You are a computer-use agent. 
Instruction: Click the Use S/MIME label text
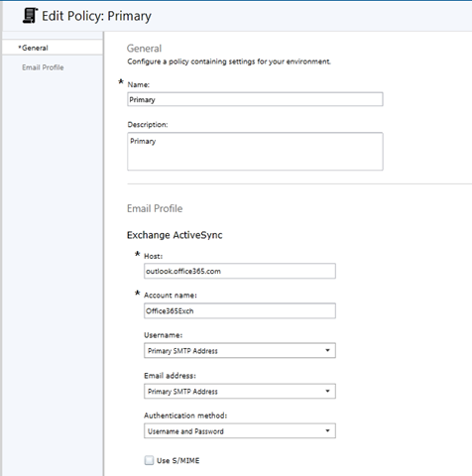(177, 460)
